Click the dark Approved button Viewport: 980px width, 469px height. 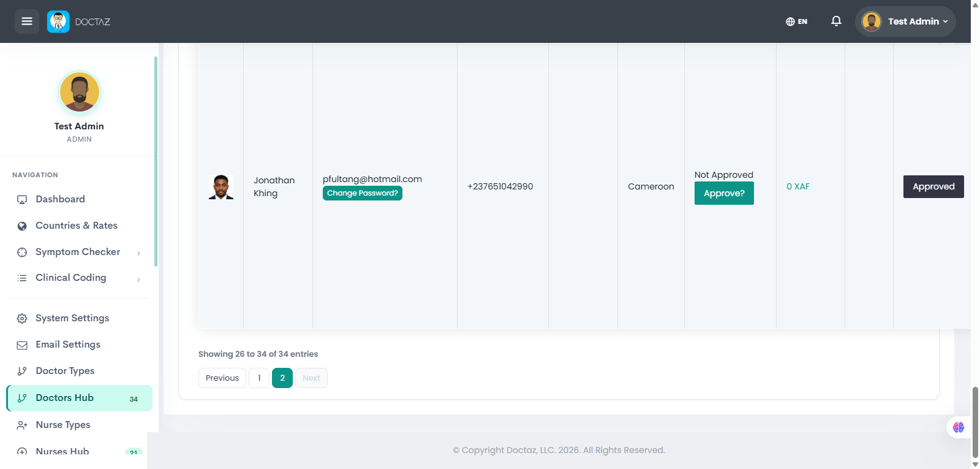[x=933, y=186]
